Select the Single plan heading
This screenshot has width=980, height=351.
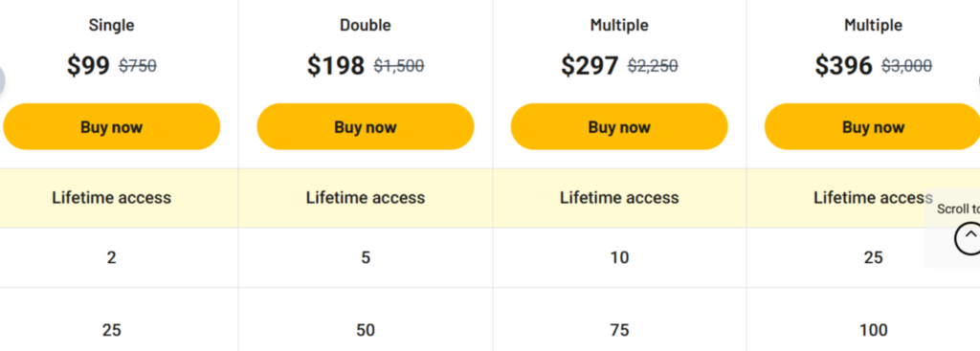(111, 25)
